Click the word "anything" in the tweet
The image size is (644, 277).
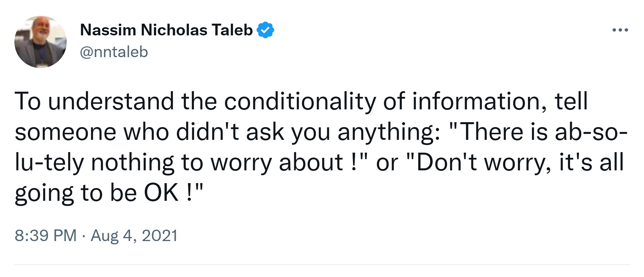[x=388, y=132]
